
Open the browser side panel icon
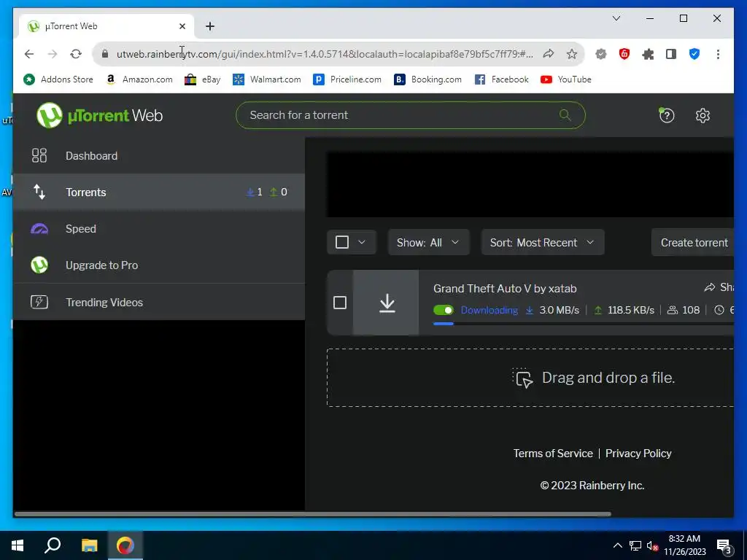click(671, 54)
